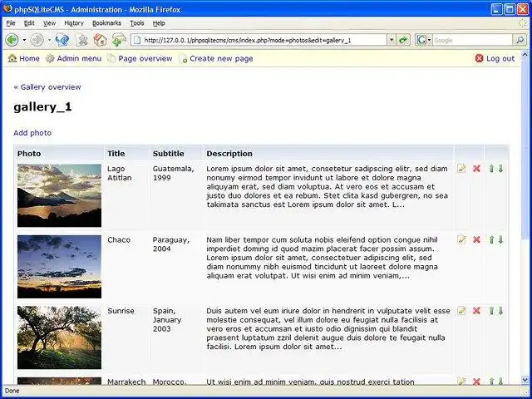This screenshot has width=532, height=399.
Task: Click the green Go arrow beside address bar
Action: (403, 40)
